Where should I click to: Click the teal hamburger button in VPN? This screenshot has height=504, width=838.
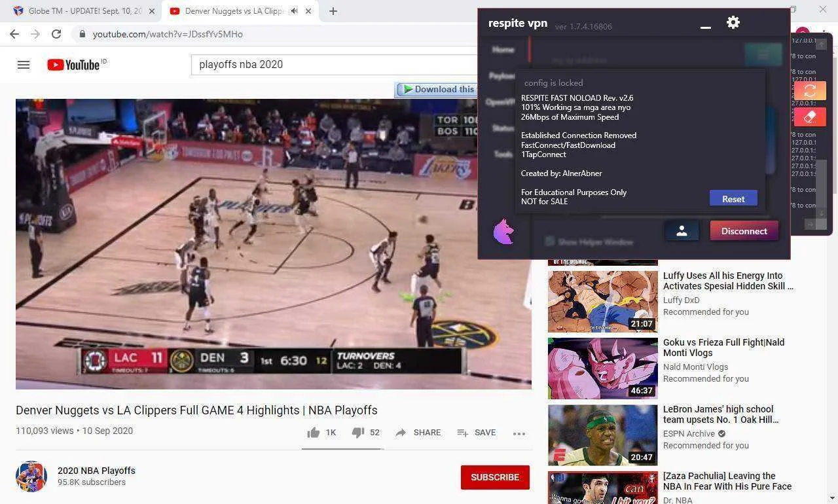763,55
